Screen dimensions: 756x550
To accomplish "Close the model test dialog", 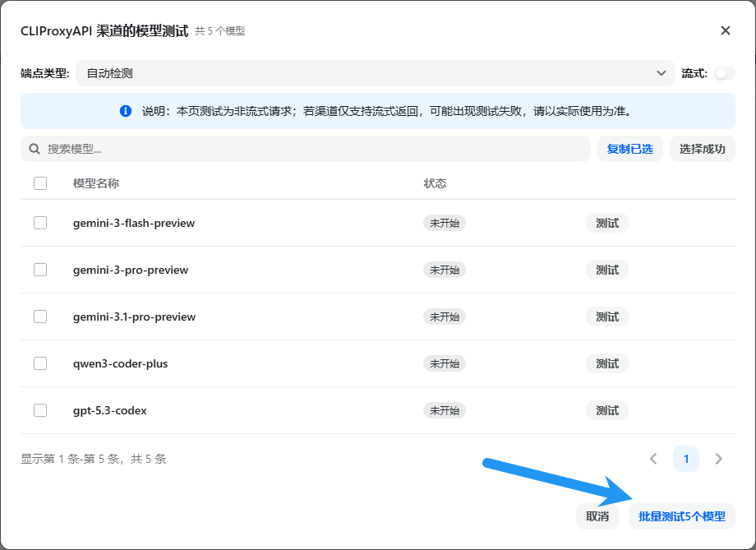I will [x=725, y=30].
